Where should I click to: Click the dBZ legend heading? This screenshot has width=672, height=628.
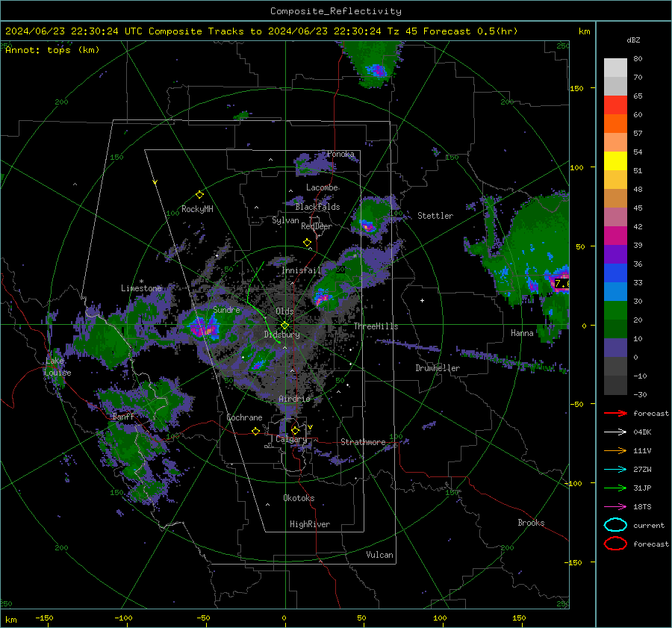click(633, 40)
